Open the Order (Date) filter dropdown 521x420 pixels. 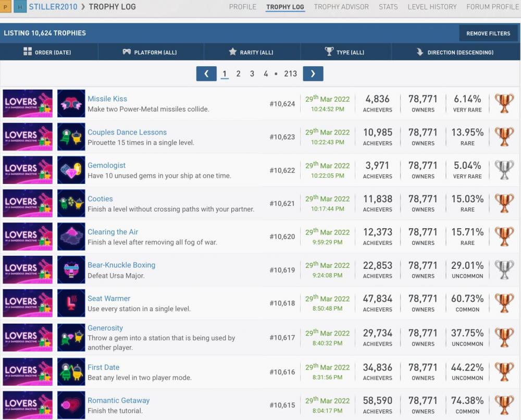47,52
